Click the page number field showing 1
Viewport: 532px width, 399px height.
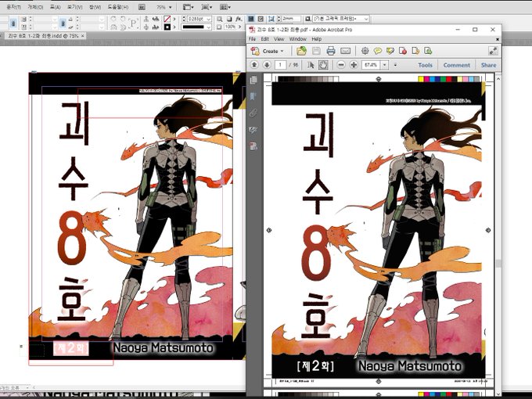[x=280, y=65]
